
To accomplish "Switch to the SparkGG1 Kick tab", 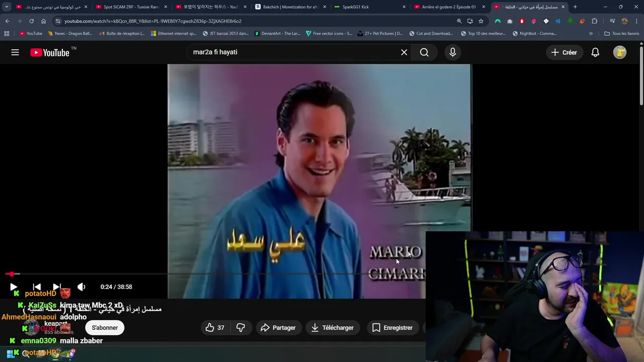I will 370,7.
